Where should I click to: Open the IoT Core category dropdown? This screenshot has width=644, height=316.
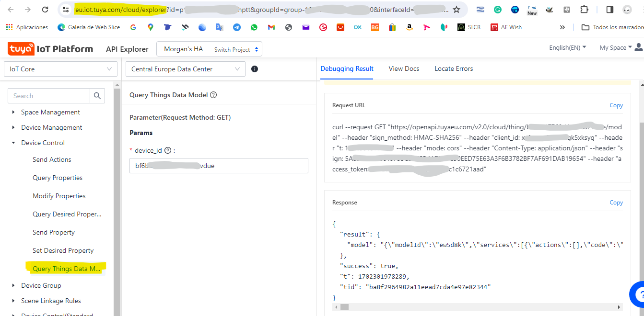pos(60,69)
